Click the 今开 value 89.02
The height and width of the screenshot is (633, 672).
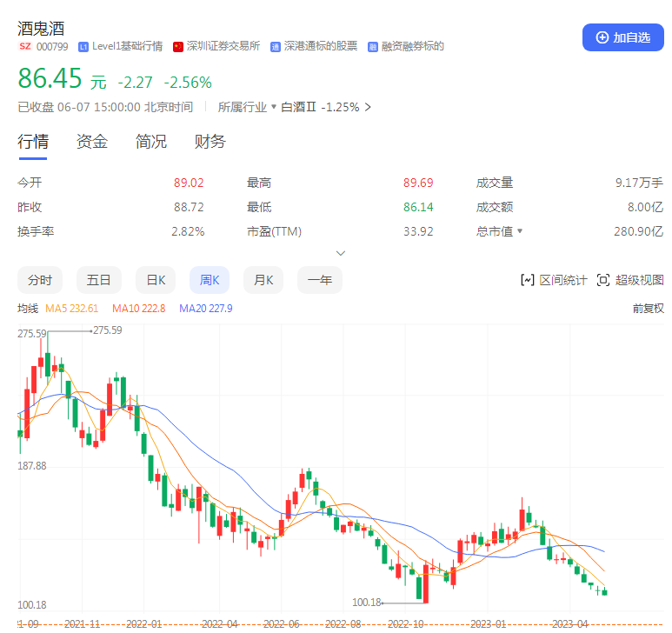point(189,183)
